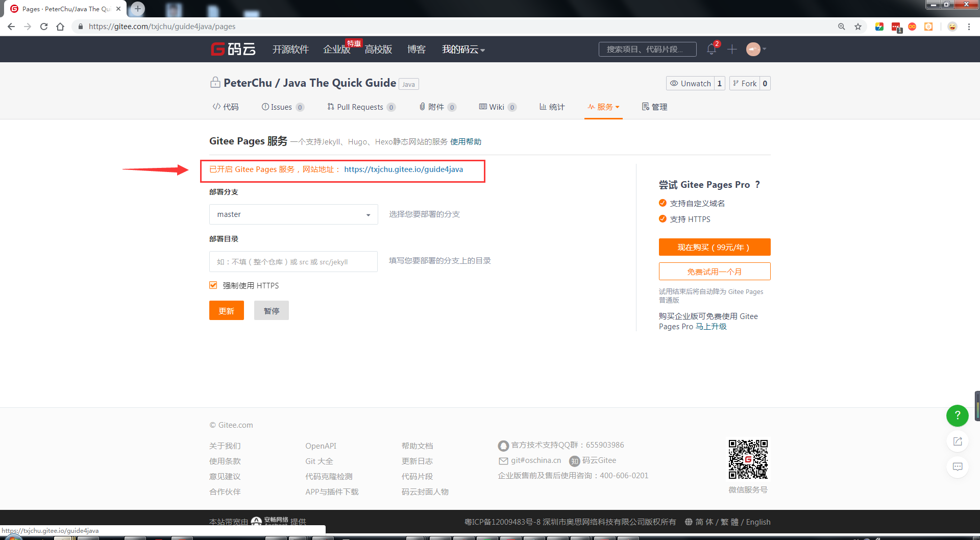Visit the https://txjchu.gitee.io/guide4java link
Image resolution: width=980 pixels, height=540 pixels.
coord(403,169)
